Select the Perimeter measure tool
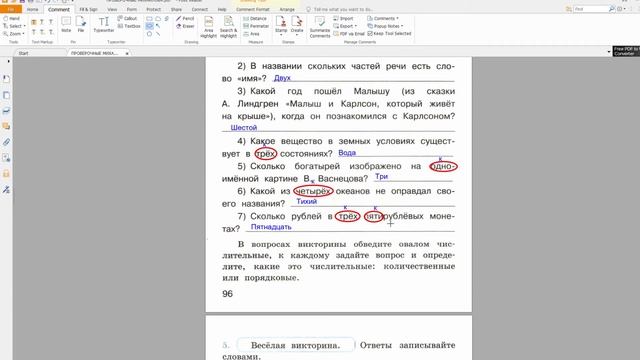This screenshot has width=640, height=360. [x=256, y=26]
